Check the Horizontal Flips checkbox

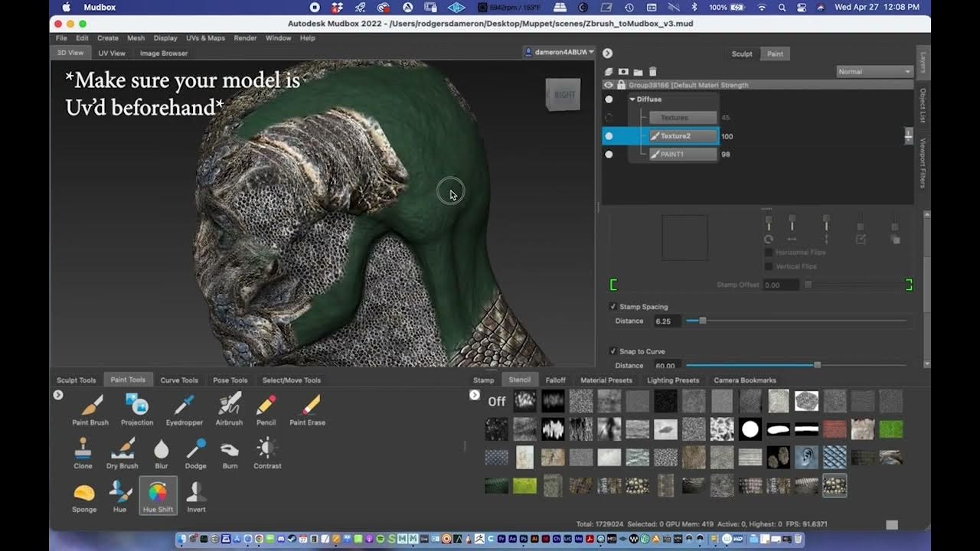tap(769, 253)
